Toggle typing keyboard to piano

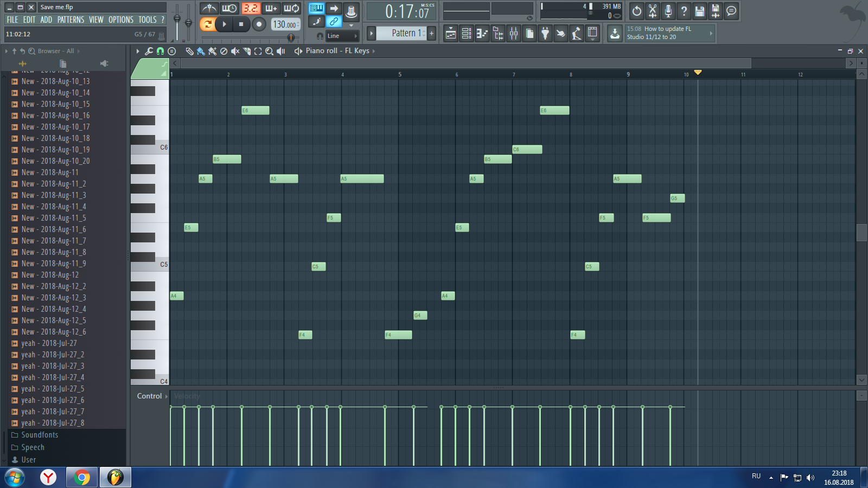tap(316, 8)
